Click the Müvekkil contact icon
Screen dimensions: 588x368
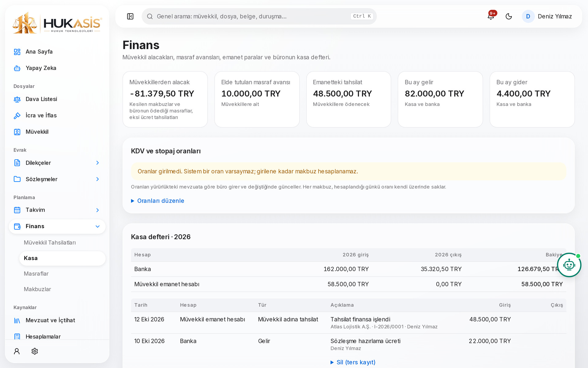(17, 132)
